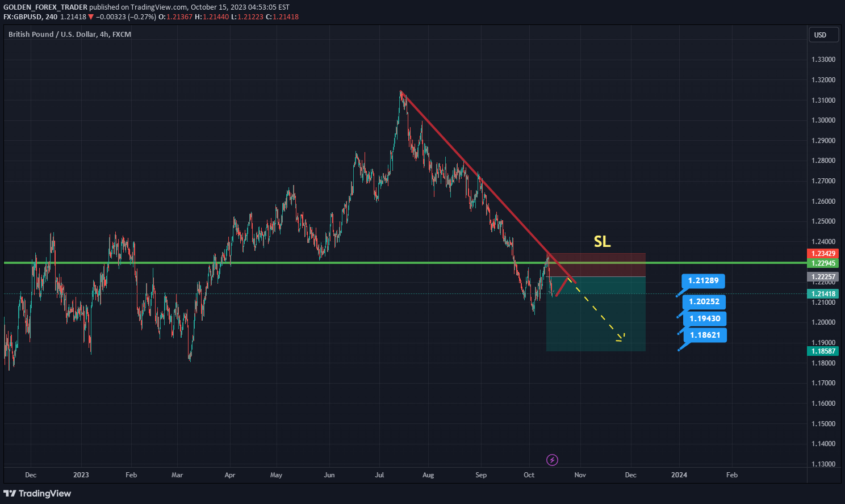Click the yellow SL text annotation

click(x=602, y=241)
